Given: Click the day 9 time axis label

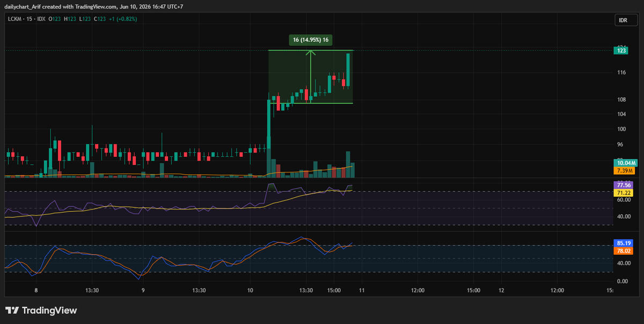Looking at the screenshot, I should 143,290.
